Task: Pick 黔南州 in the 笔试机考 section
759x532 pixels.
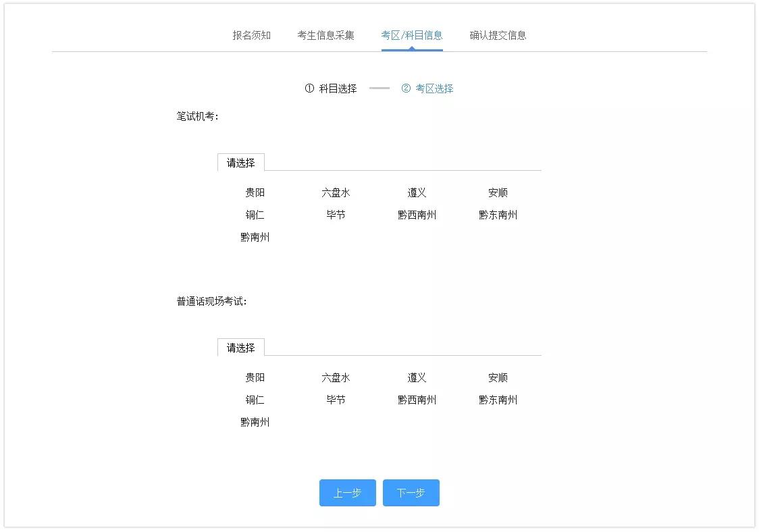Action: [x=255, y=237]
